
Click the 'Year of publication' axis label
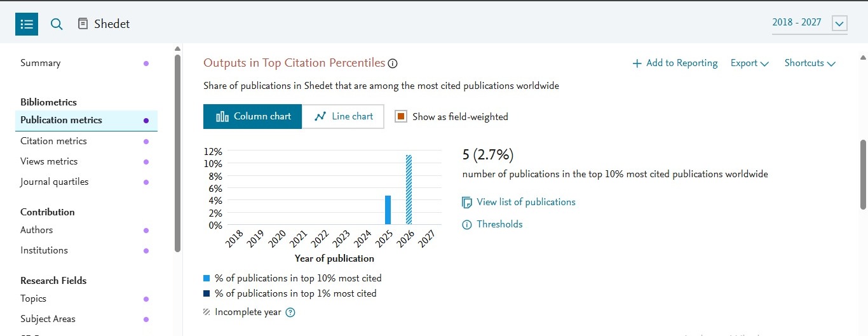pyautogui.click(x=334, y=259)
